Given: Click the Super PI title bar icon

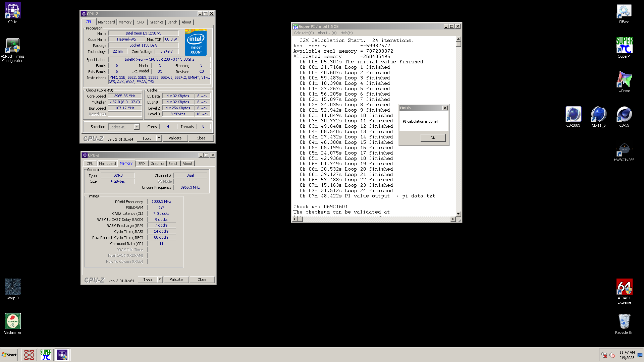Looking at the screenshot, I should [295, 26].
